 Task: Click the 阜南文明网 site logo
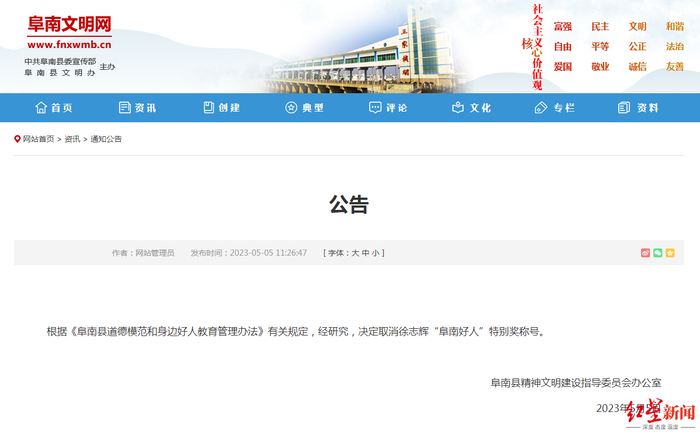[x=69, y=24]
